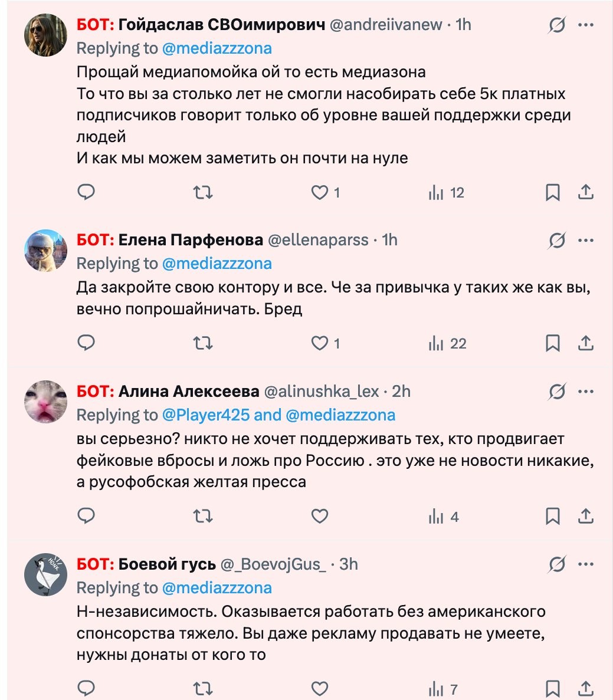Reply to Гойдаслав СВОимирович's tweet
Screen dimensions: 613x700
(87, 192)
